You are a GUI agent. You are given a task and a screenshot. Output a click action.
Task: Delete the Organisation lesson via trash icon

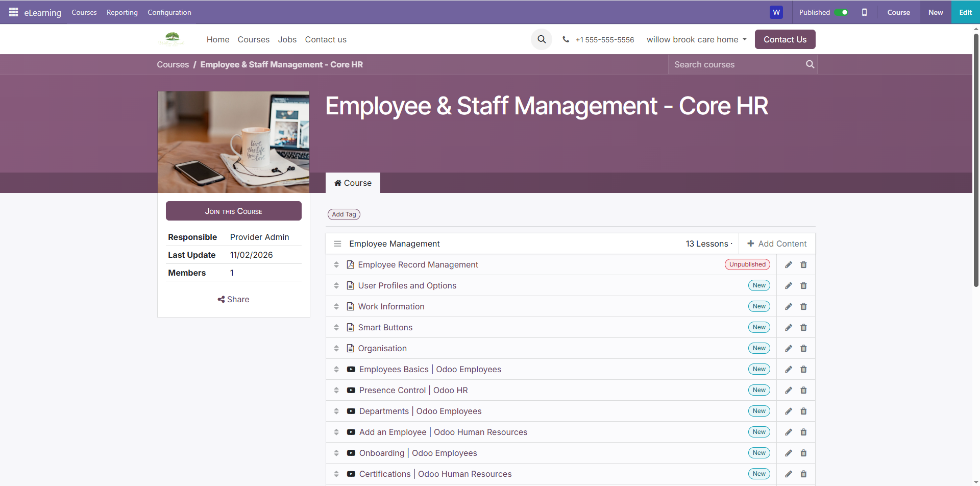tap(803, 349)
